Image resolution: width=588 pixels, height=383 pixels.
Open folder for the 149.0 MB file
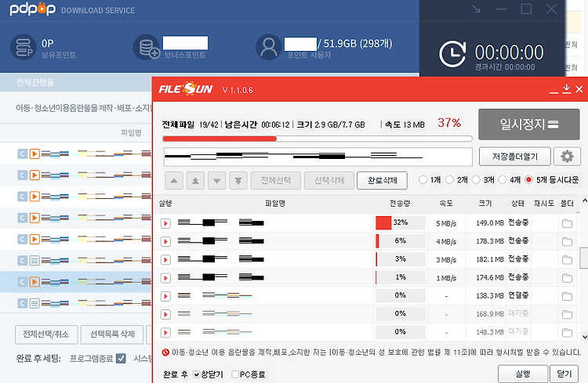567,224
